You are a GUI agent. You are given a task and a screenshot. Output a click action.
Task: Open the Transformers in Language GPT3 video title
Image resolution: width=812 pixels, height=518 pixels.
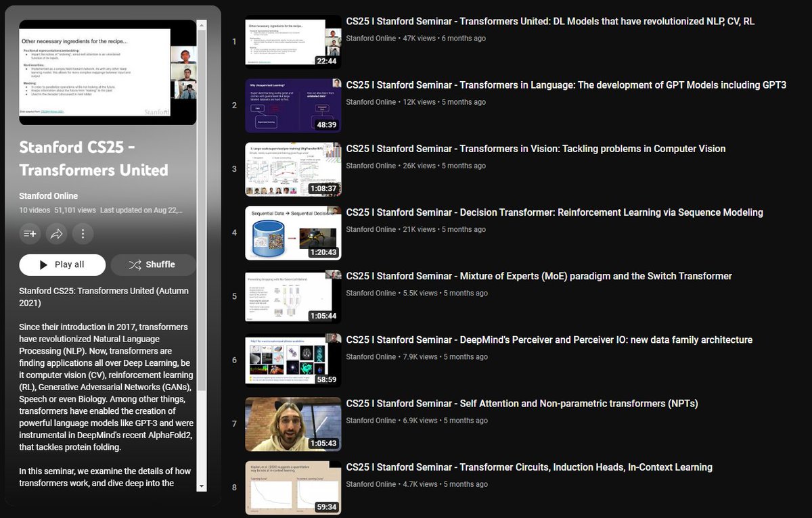point(566,85)
